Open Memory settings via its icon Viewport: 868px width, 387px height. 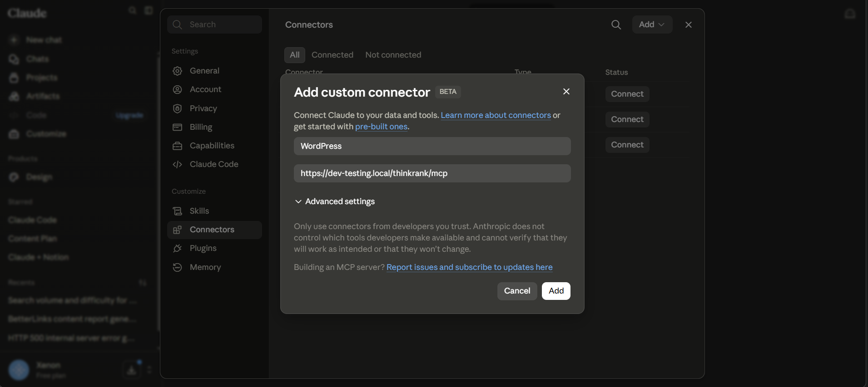[178, 268]
